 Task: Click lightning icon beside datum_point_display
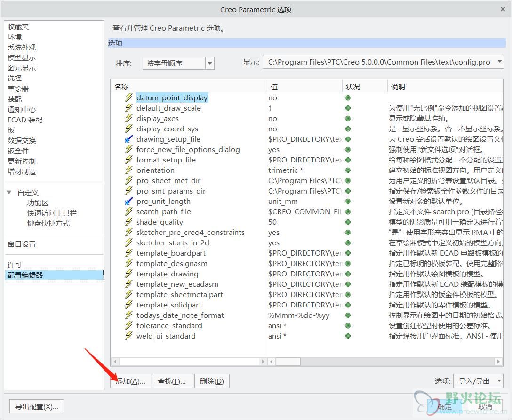point(128,97)
